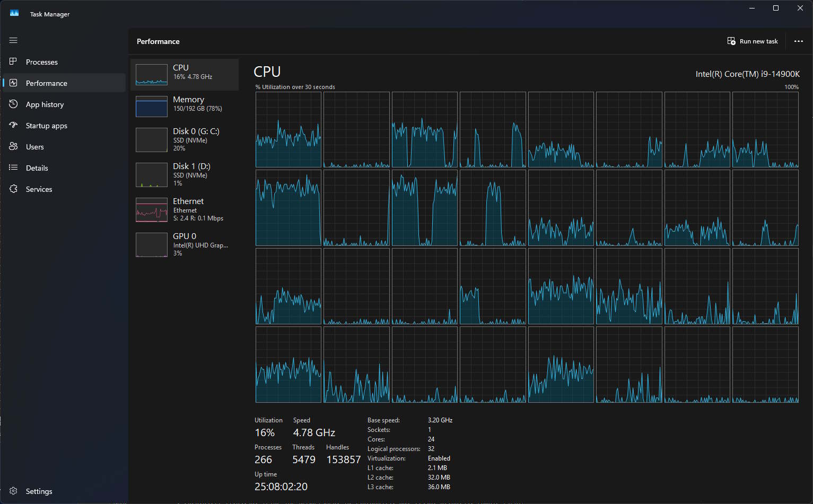Image resolution: width=813 pixels, height=504 pixels.
Task: Click the GPU 0 Intel(R) UHD Graphics text
Action: pos(200,245)
